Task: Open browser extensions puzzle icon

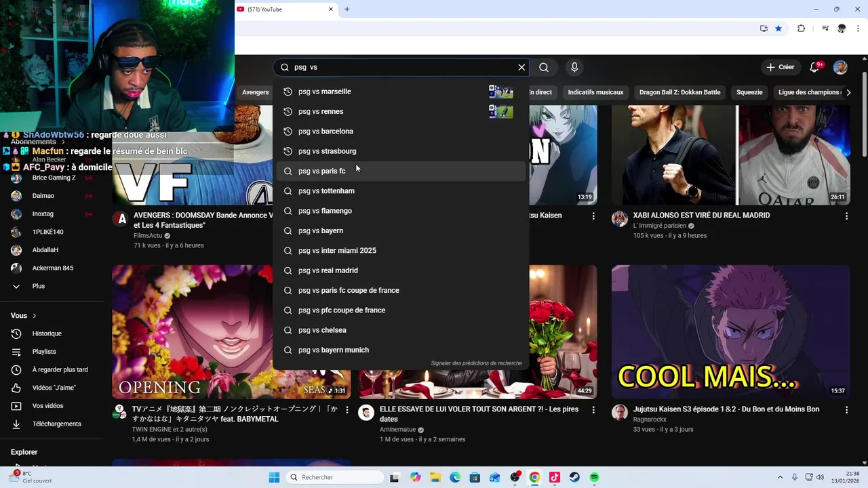Action: click(802, 28)
